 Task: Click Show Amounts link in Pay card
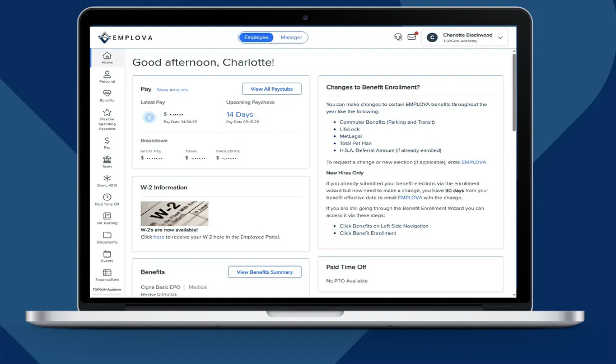click(172, 90)
